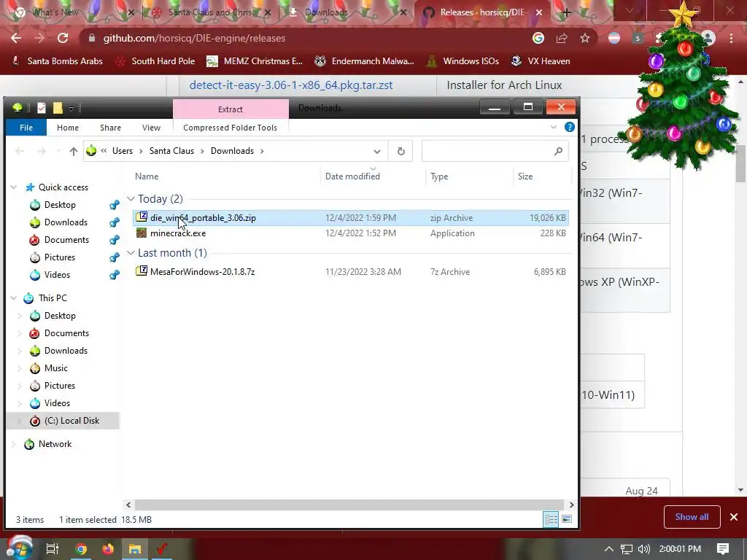The width and height of the screenshot is (747, 560).
Task: Open Explorer help question mark icon
Action: (569, 127)
